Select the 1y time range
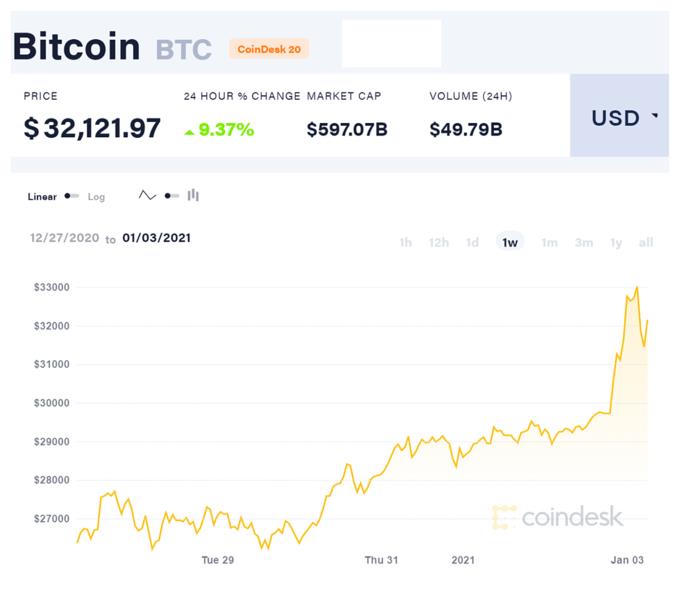Image resolution: width=679 pixels, height=610 pixels. point(616,242)
